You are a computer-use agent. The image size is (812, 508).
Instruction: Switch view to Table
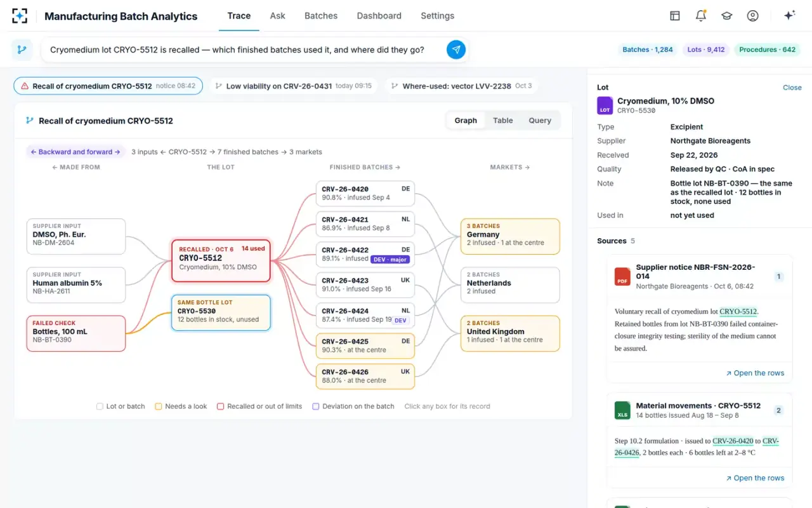(503, 121)
